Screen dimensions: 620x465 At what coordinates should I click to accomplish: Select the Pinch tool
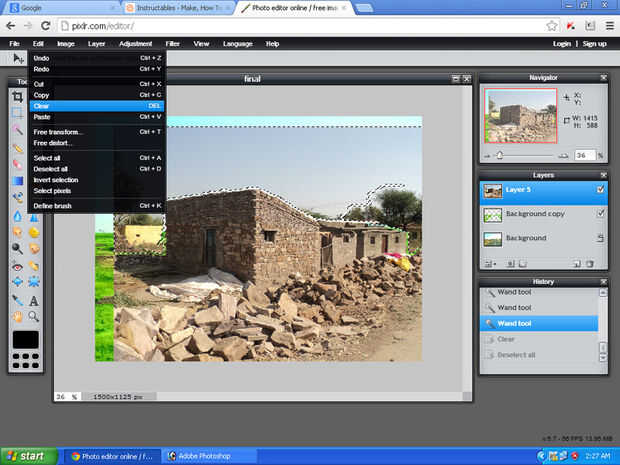pyautogui.click(x=34, y=282)
